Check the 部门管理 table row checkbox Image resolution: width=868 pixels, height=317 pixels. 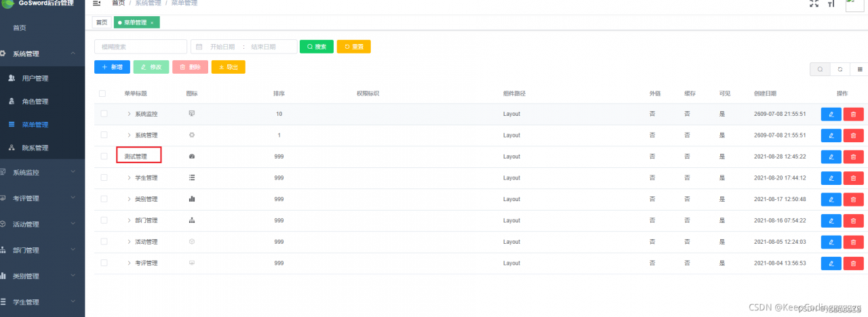[x=104, y=220]
